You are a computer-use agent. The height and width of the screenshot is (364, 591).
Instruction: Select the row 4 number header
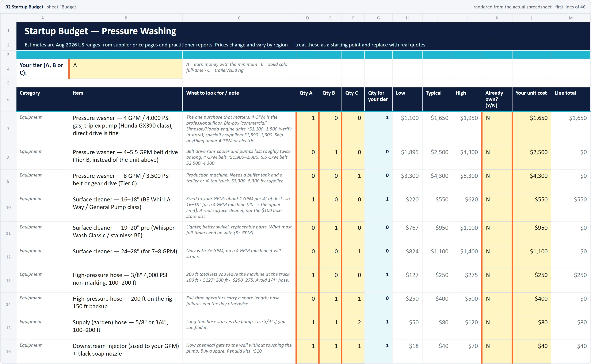[x=8, y=69]
